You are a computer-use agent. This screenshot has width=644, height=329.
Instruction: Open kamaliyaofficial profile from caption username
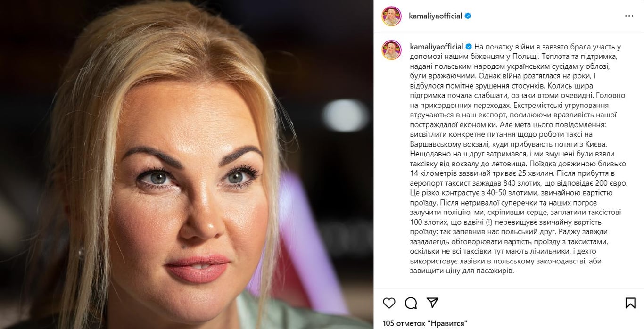[437, 47]
